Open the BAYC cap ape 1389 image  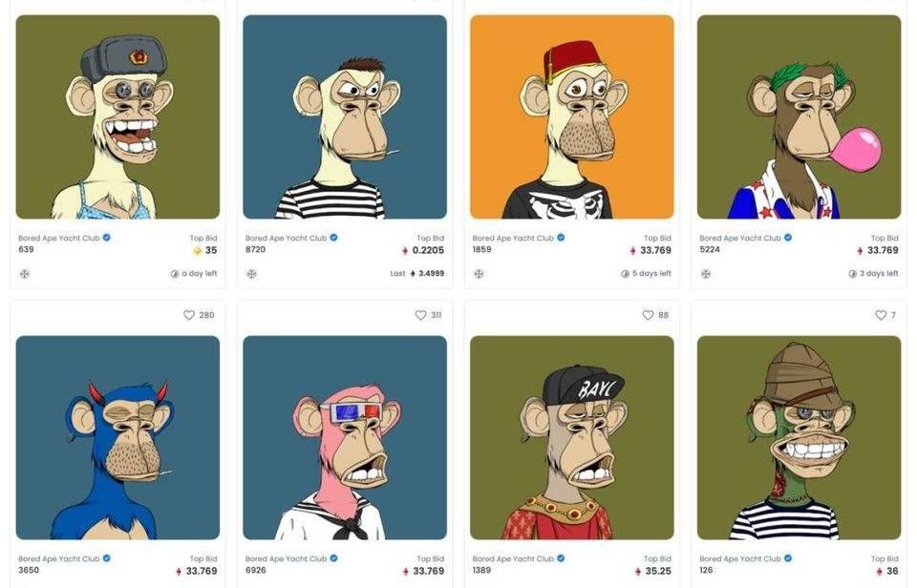point(572,437)
